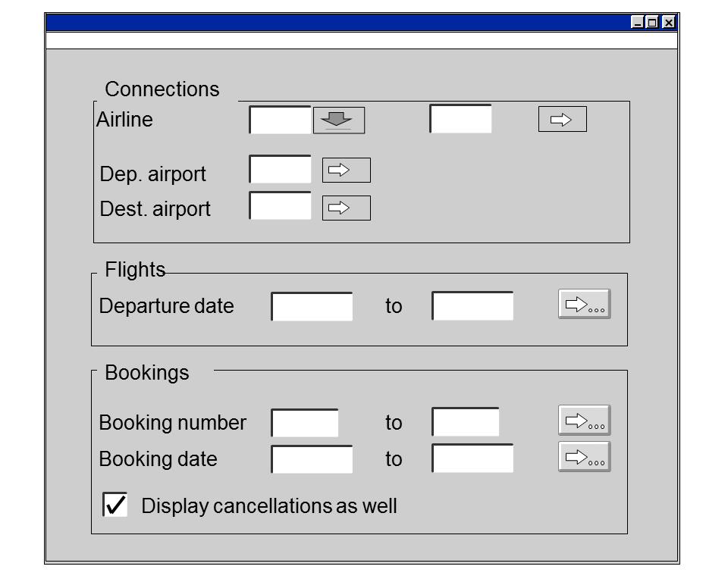This screenshot has height=582, width=728.
Task: Maximize the window using title bar button
Action: (652, 23)
